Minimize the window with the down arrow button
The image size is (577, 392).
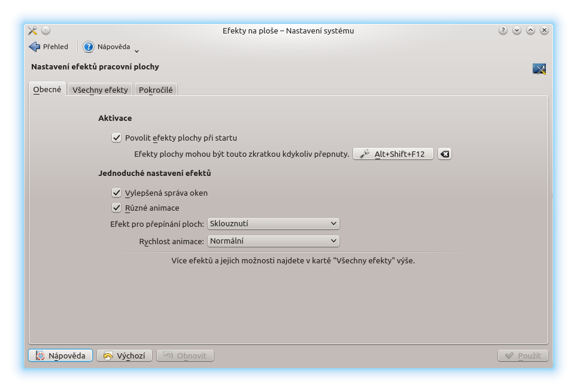click(x=517, y=31)
